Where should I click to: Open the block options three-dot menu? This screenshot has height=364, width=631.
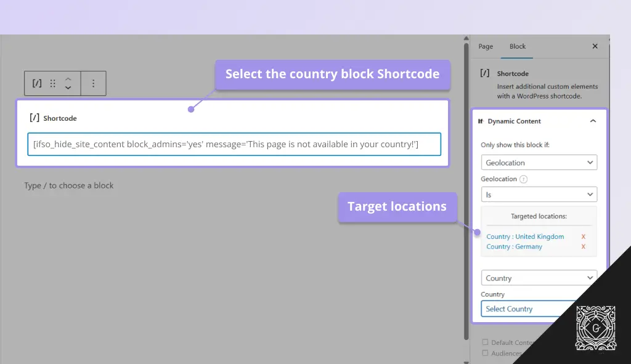pos(93,83)
